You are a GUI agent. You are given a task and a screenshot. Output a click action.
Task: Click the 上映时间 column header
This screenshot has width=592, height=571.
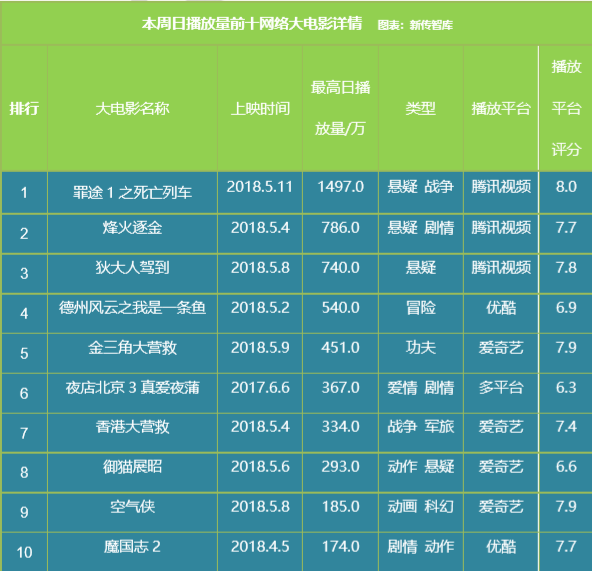click(260, 109)
